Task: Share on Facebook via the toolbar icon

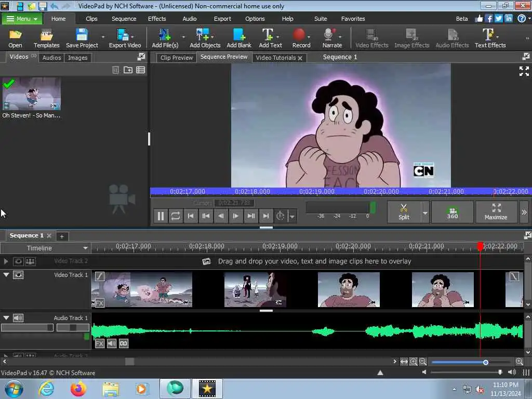Action: (x=488, y=19)
